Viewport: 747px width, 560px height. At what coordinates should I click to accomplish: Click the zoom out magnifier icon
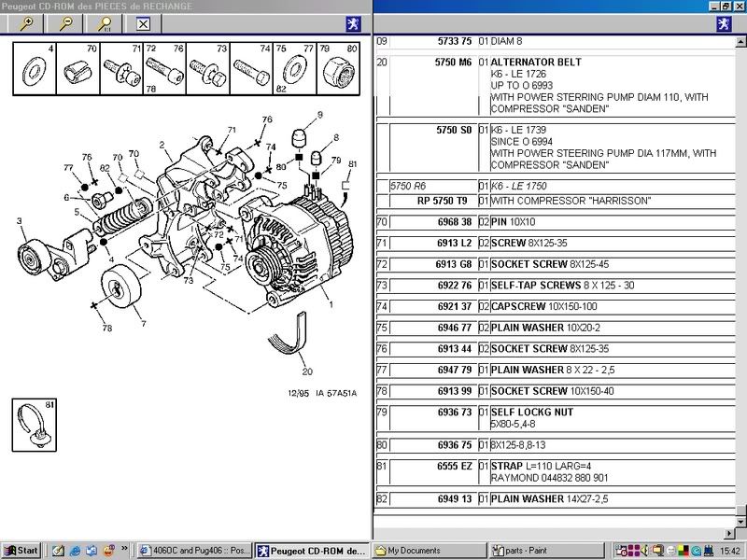[65, 24]
